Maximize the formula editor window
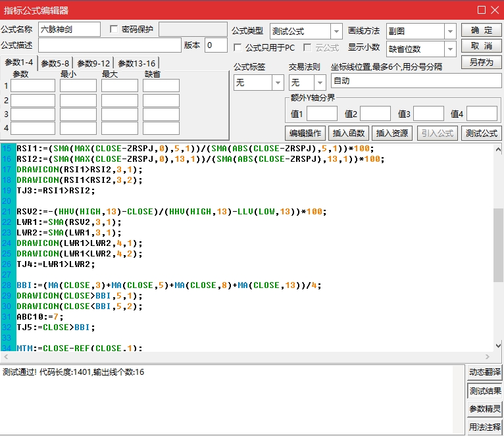Image resolution: width=504 pixels, height=436 pixels. tap(481, 9)
